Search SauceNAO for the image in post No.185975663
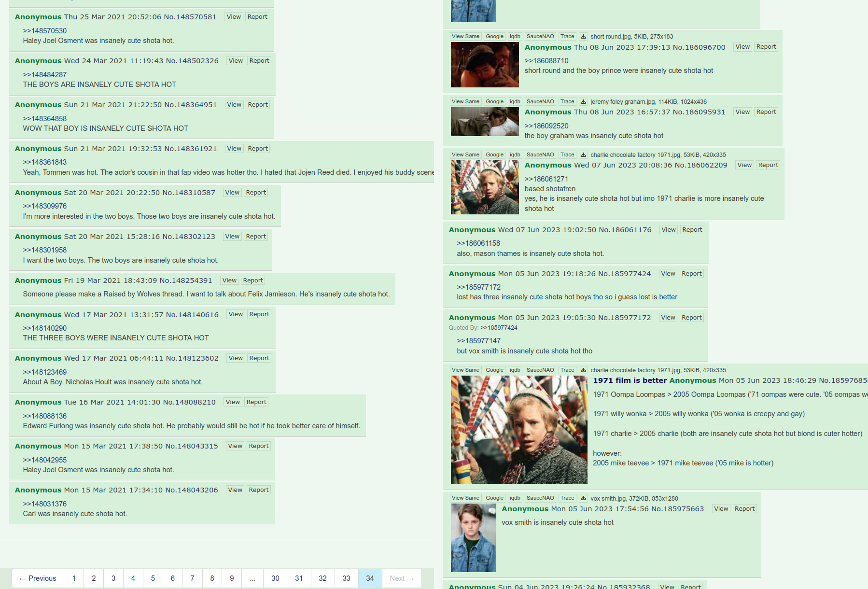Viewport: 868px width, 589px height. point(540,498)
